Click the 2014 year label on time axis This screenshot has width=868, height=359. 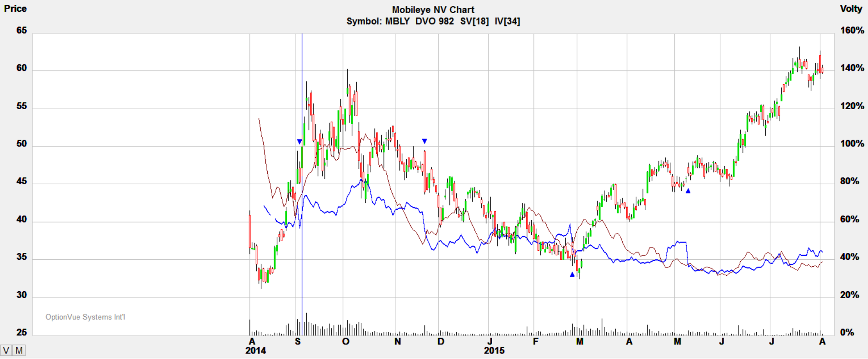coord(255,351)
